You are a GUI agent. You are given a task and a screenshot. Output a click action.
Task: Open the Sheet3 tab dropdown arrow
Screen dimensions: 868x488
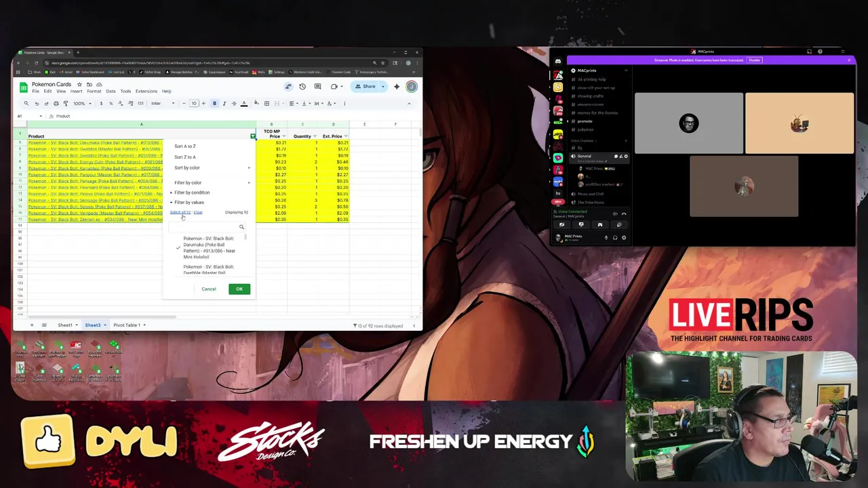coord(105,325)
